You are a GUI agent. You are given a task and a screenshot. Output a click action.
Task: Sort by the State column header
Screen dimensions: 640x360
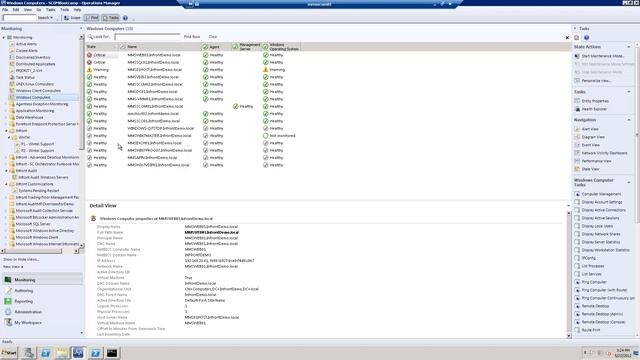102,47
